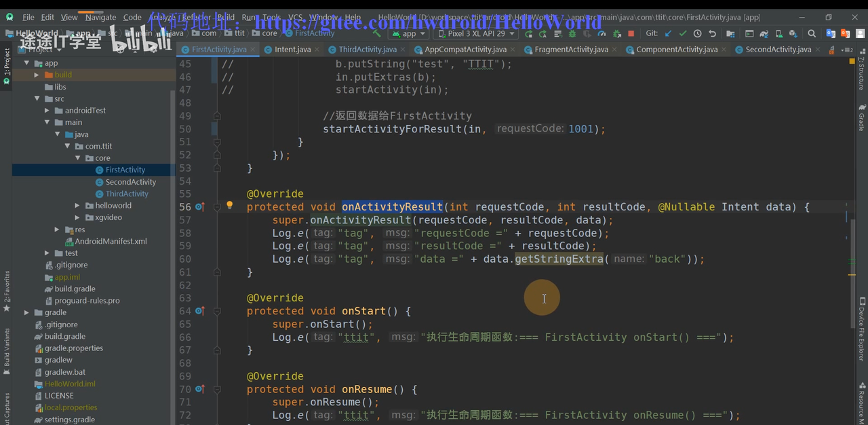Click the Rerun app icon
The width and height of the screenshot is (868, 425).
click(x=528, y=33)
